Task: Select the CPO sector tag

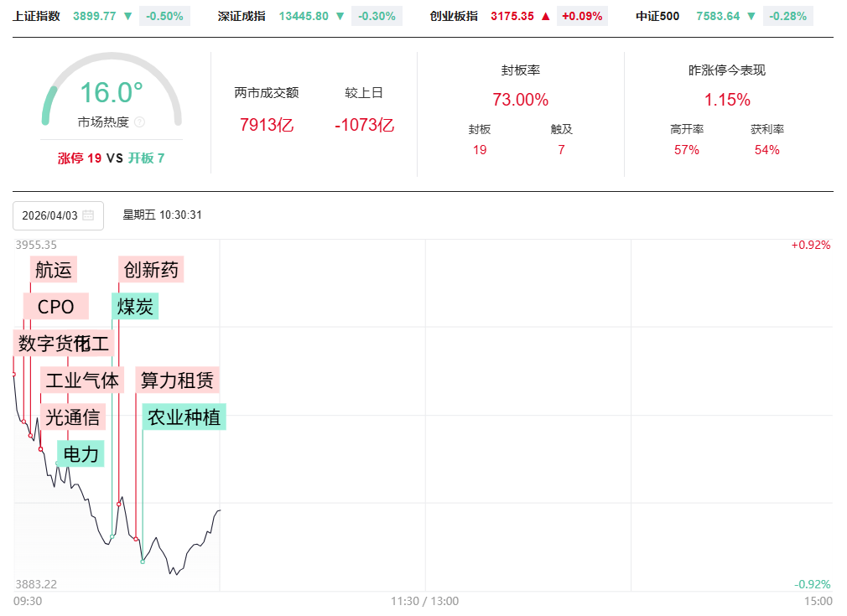Action: tap(56, 307)
